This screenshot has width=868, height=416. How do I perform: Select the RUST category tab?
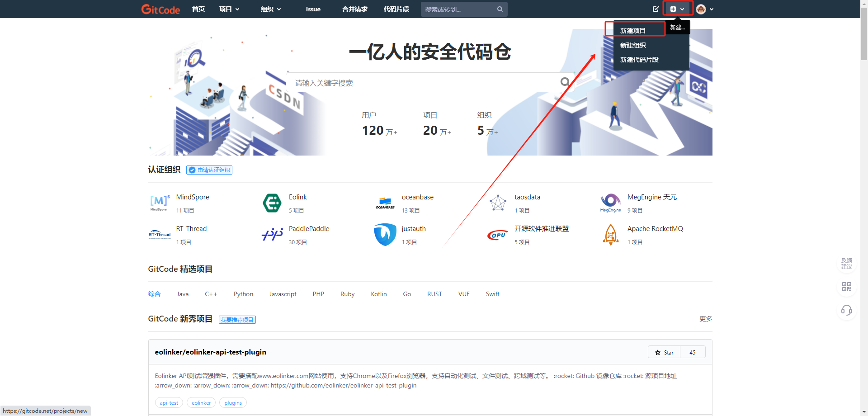coord(435,294)
